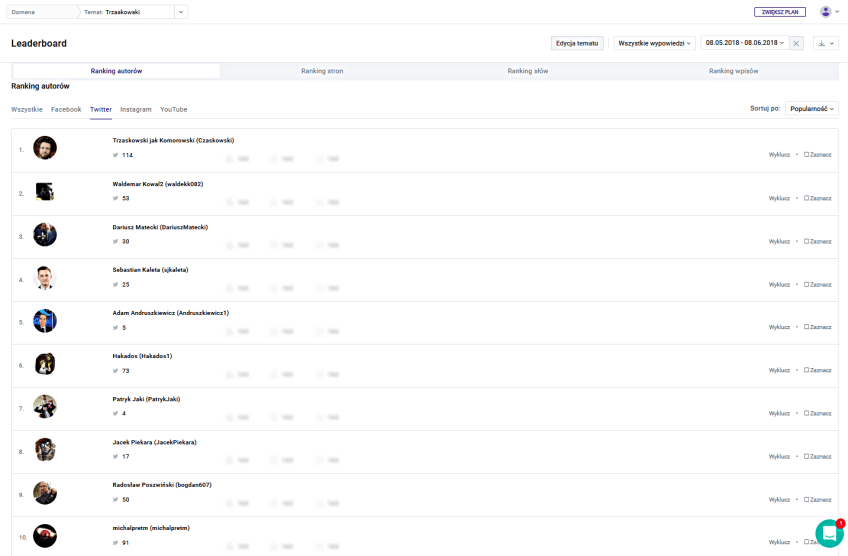Image resolution: width=848 pixels, height=556 pixels.
Task: Click Wyklucz link for Waldemar Kowal2
Action: point(779,198)
